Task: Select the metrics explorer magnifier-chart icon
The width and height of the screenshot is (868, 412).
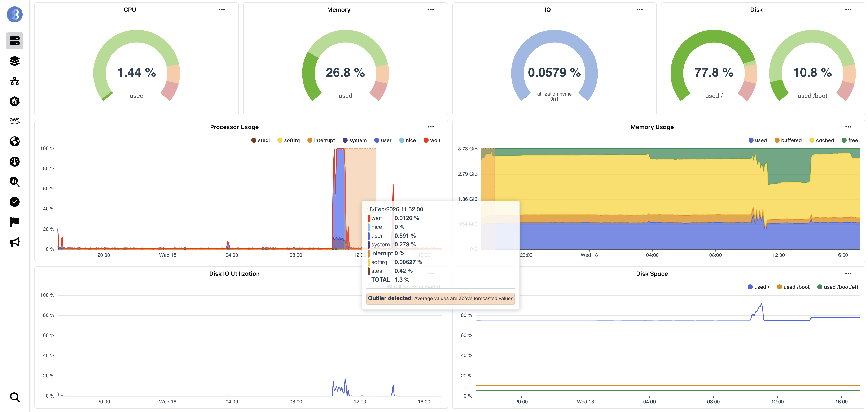Action: coord(14,182)
